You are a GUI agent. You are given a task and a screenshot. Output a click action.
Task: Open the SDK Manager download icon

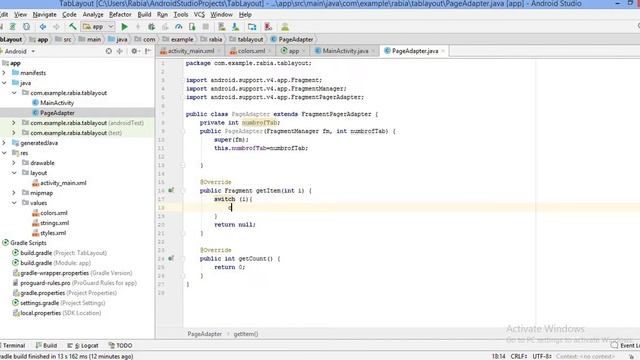click(x=236, y=27)
